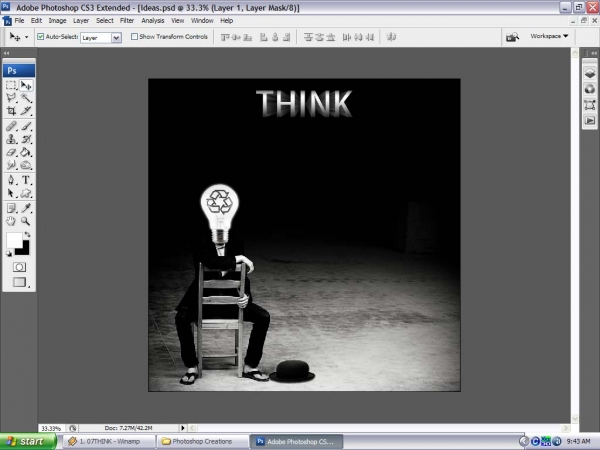Viewport: 600px width, 450px height.
Task: Click the taskbar clock 9:43 AM
Action: tap(578, 442)
